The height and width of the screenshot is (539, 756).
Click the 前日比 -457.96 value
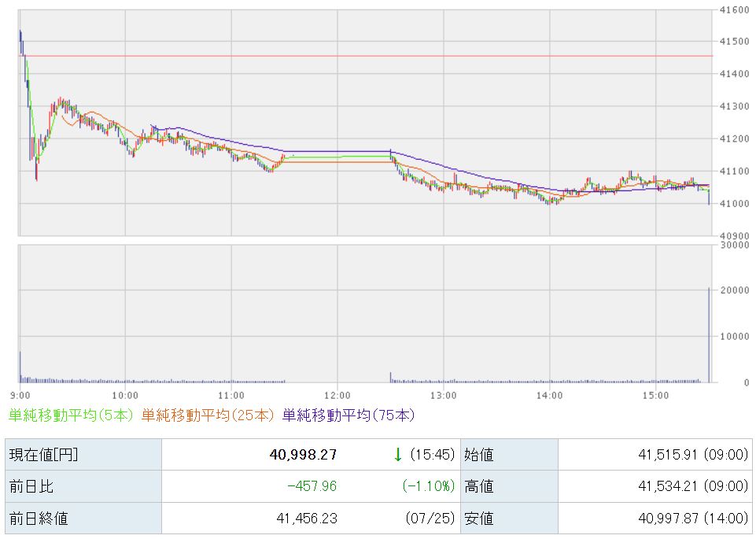coord(312,486)
